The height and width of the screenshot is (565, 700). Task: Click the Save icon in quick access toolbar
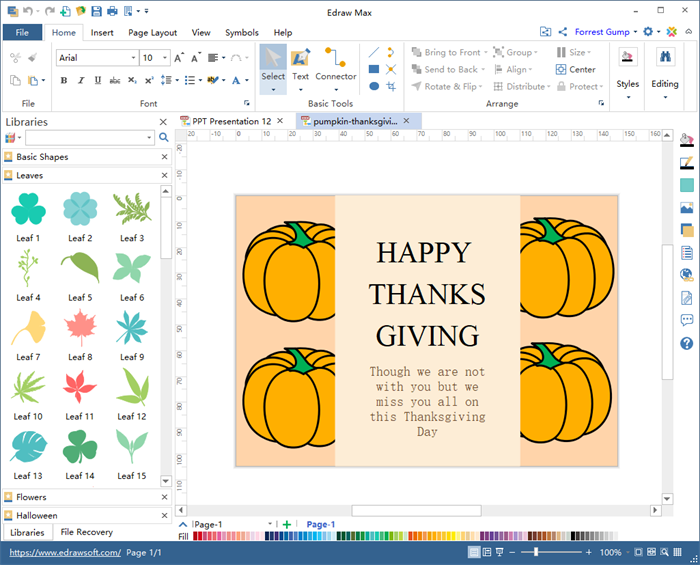click(96, 11)
